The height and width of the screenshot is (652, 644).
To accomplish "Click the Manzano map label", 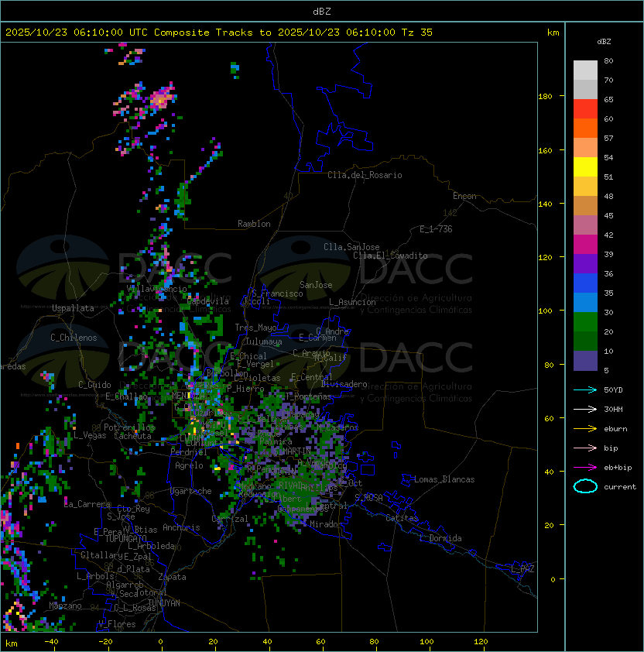I will 65,606.
